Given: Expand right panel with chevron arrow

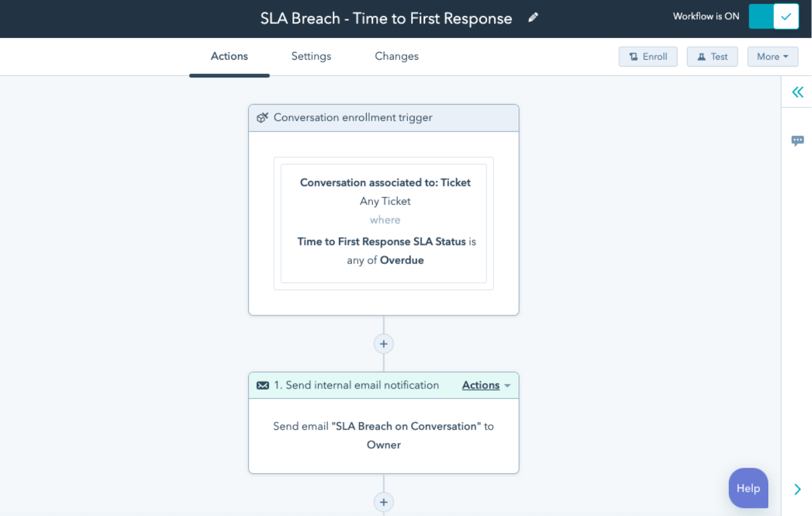Looking at the screenshot, I should click(797, 489).
